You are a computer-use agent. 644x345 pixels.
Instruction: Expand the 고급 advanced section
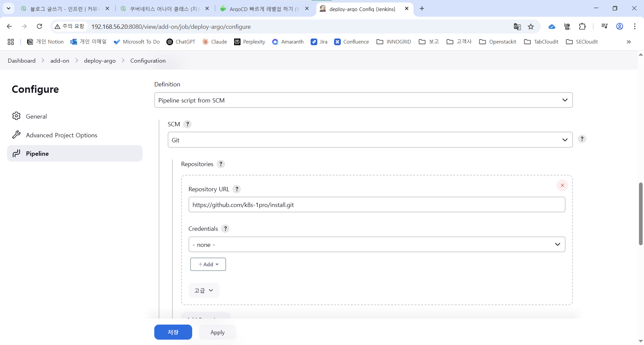204,290
